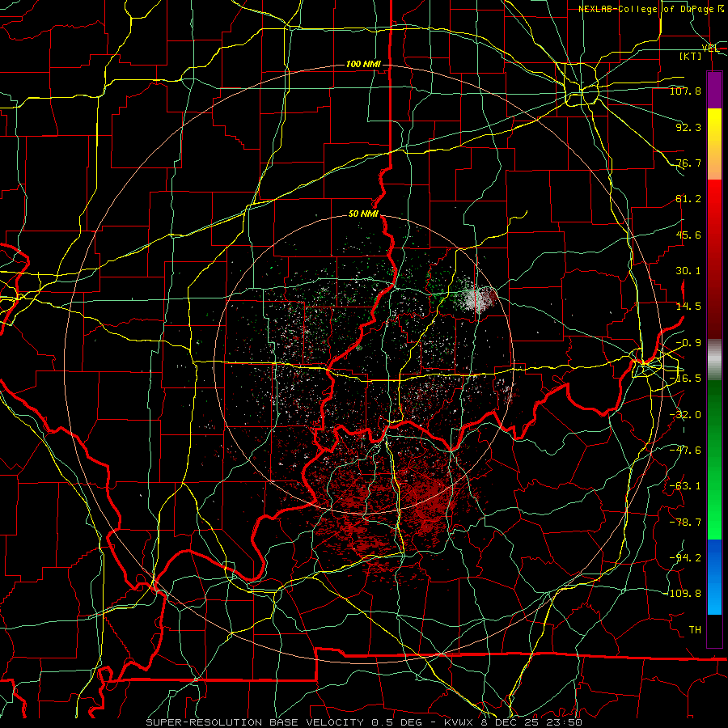This screenshot has height=728, width=728.
Task: Click the -47.6 legend value
Action: [685, 451]
